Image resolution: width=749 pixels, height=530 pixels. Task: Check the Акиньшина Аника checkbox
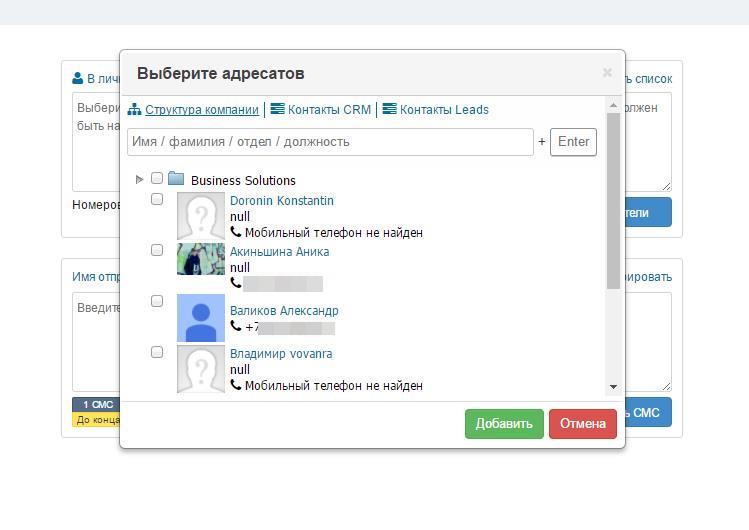point(157,250)
